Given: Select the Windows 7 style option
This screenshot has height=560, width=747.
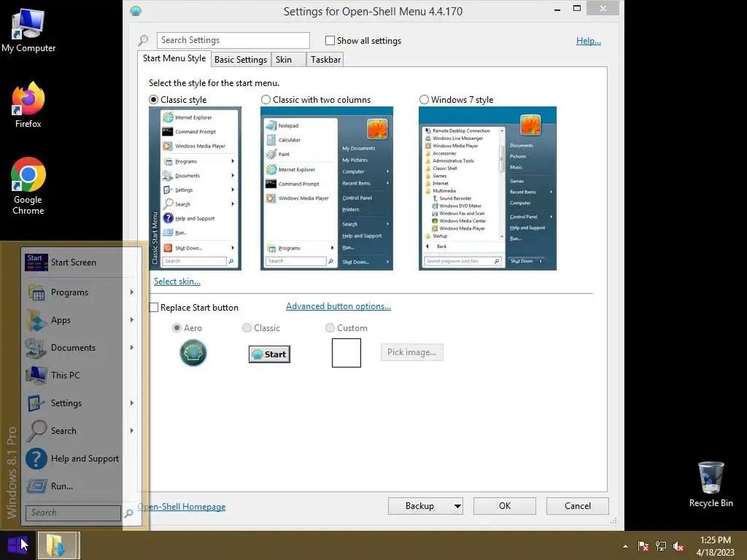Looking at the screenshot, I should pyautogui.click(x=424, y=99).
